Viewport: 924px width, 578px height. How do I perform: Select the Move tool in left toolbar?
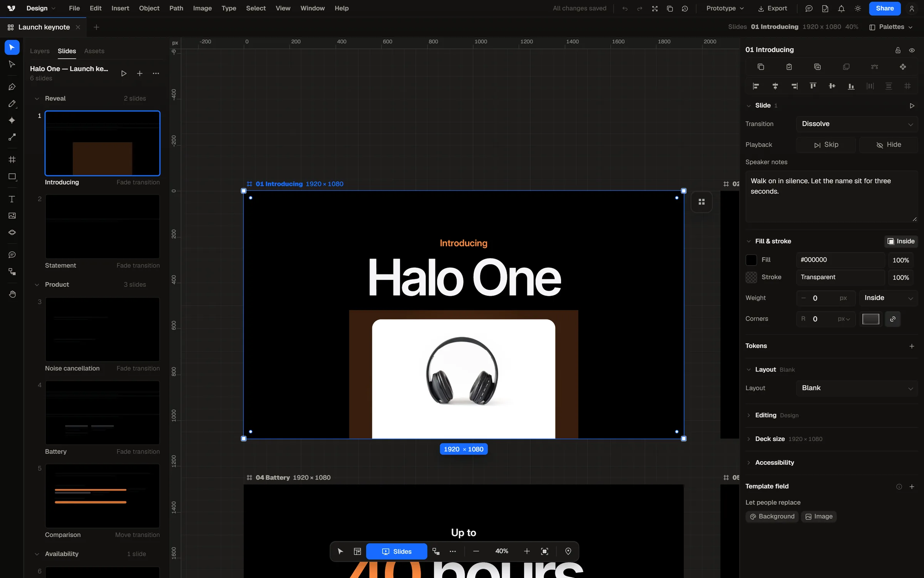(x=12, y=47)
